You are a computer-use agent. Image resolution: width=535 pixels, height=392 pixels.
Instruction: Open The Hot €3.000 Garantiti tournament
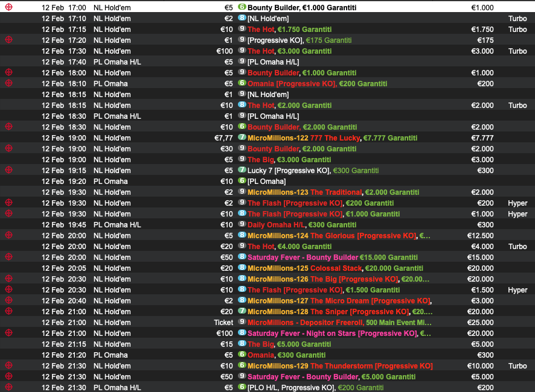(289, 51)
